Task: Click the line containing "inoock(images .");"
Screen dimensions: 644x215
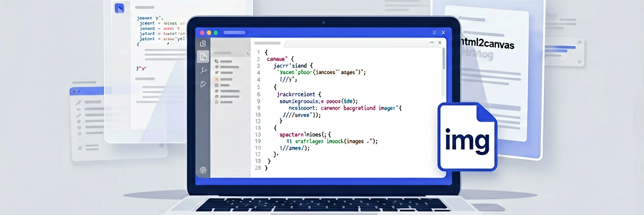Action: tap(332, 141)
